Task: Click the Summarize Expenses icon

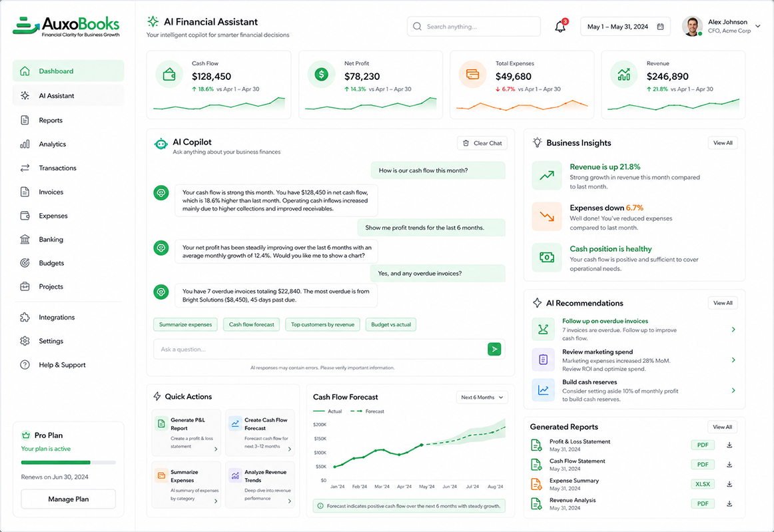Action: (161, 476)
